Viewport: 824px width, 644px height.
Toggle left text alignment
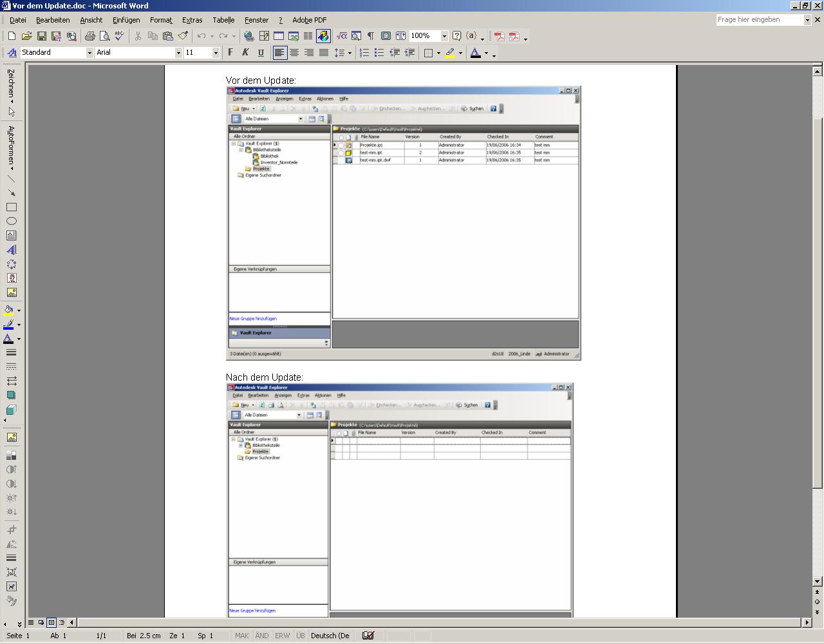279,53
